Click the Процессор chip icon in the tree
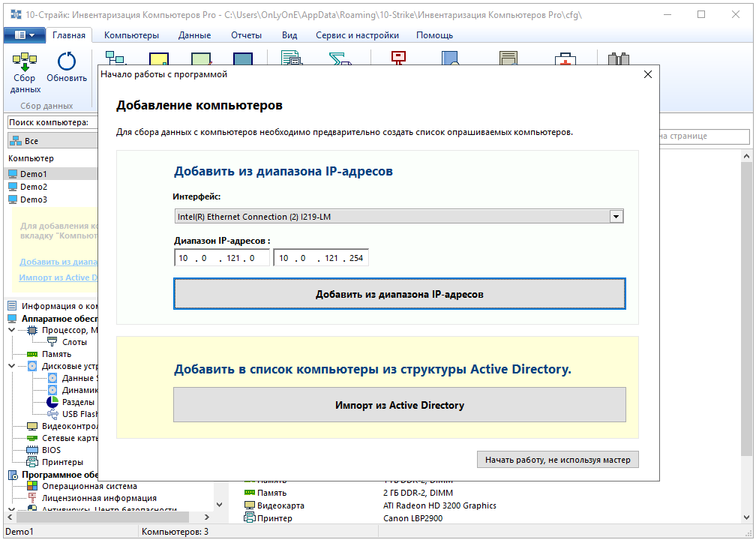This screenshot has width=756, height=540. tap(32, 330)
